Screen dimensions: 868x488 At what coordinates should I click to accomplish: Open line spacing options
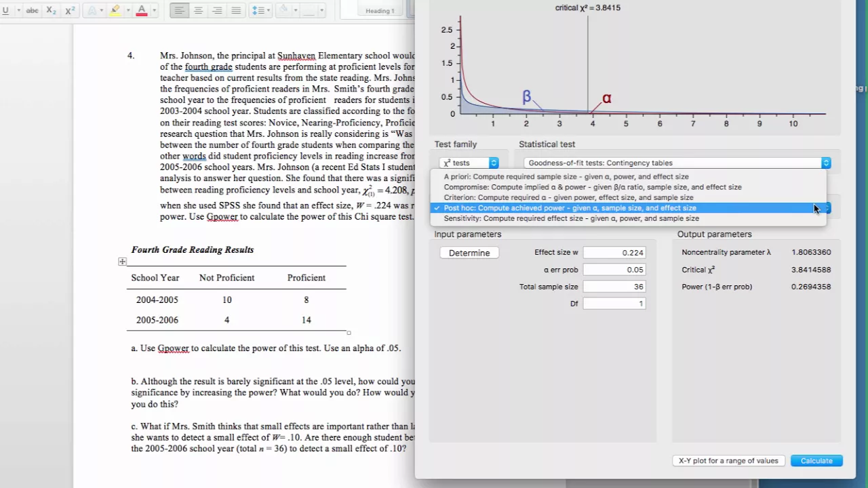tap(260, 11)
